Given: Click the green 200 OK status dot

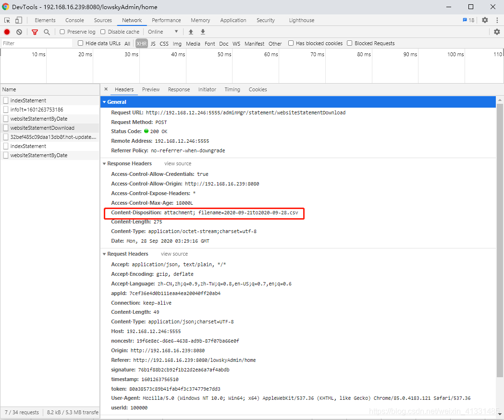Looking at the screenshot, I should click(x=146, y=131).
